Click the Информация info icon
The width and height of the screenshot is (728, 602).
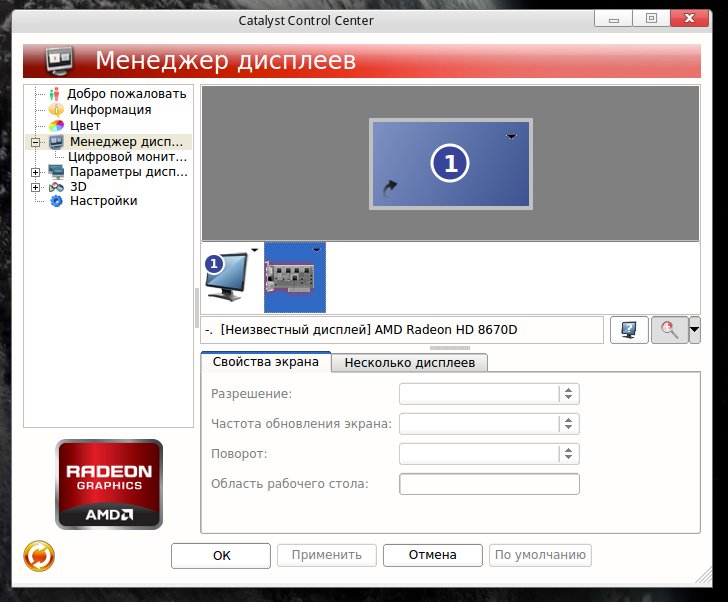(x=56, y=110)
